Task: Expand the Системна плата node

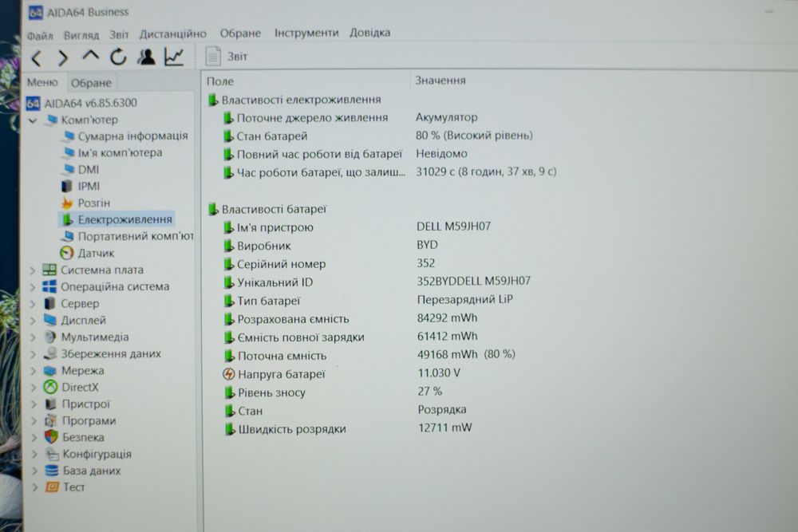Action: [33, 270]
